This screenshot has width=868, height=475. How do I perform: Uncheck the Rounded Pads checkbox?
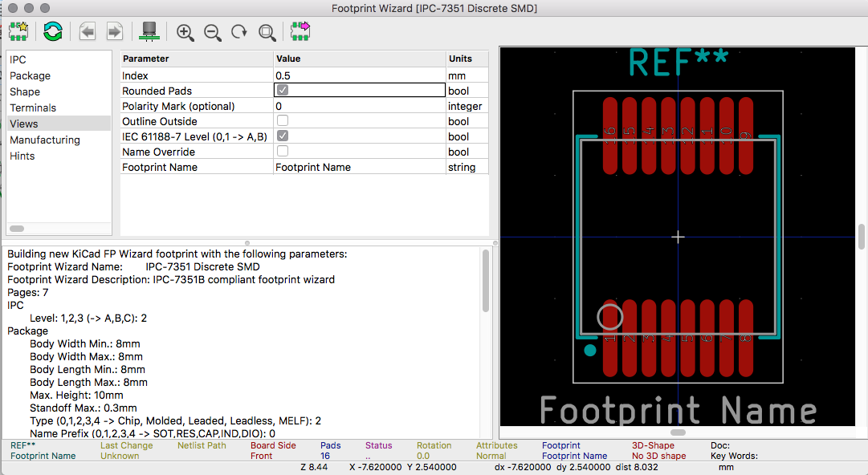283,90
